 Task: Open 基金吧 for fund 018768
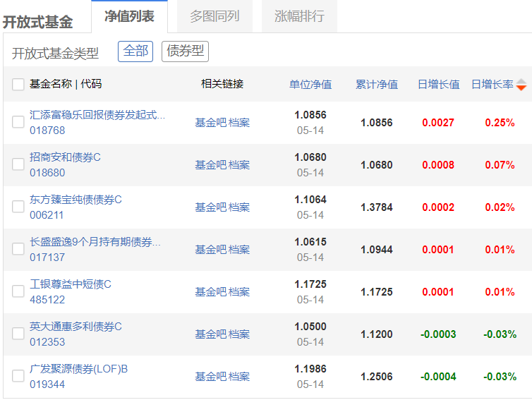[x=211, y=123]
